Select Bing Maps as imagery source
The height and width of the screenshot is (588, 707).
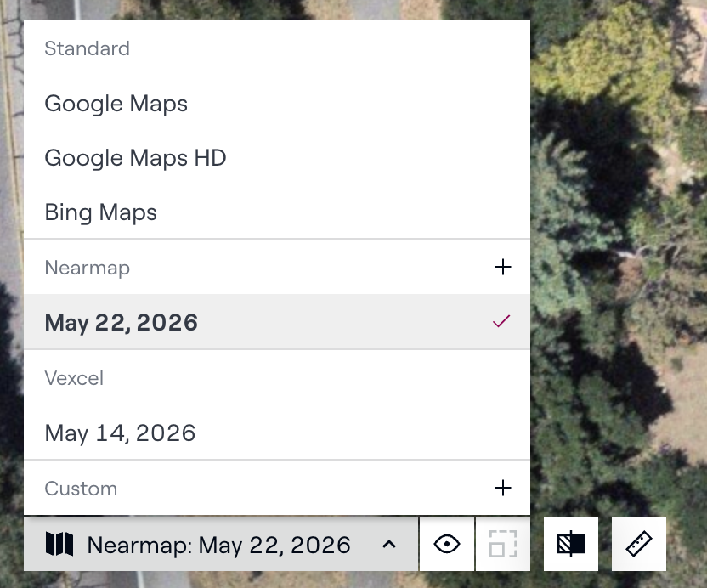[x=277, y=212]
